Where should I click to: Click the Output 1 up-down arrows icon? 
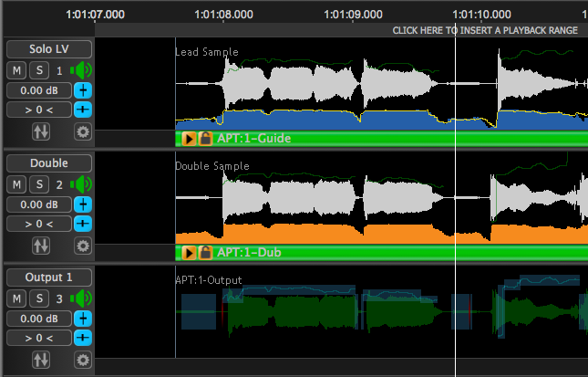click(x=40, y=360)
